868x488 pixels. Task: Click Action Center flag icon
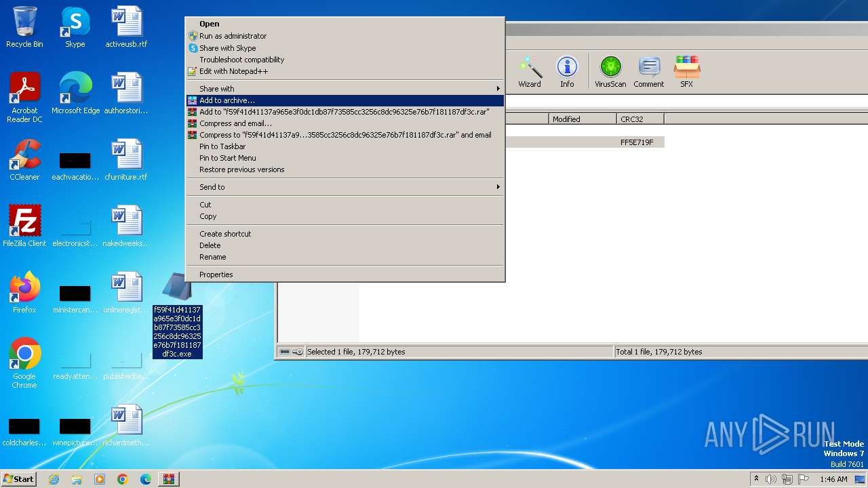(x=804, y=479)
